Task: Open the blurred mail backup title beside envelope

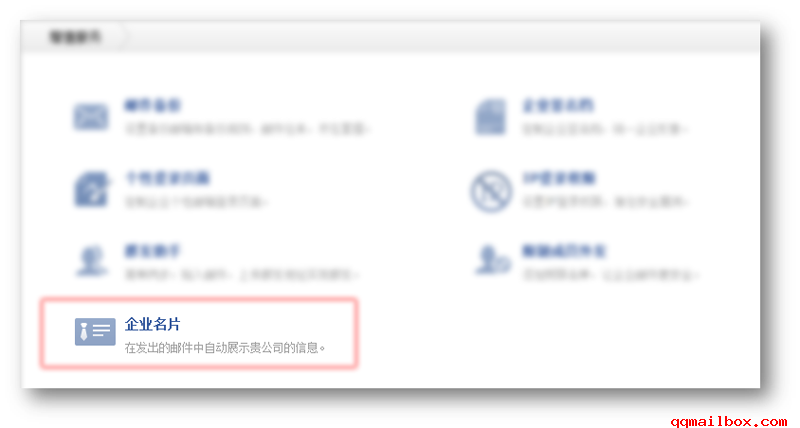Action: (x=153, y=105)
